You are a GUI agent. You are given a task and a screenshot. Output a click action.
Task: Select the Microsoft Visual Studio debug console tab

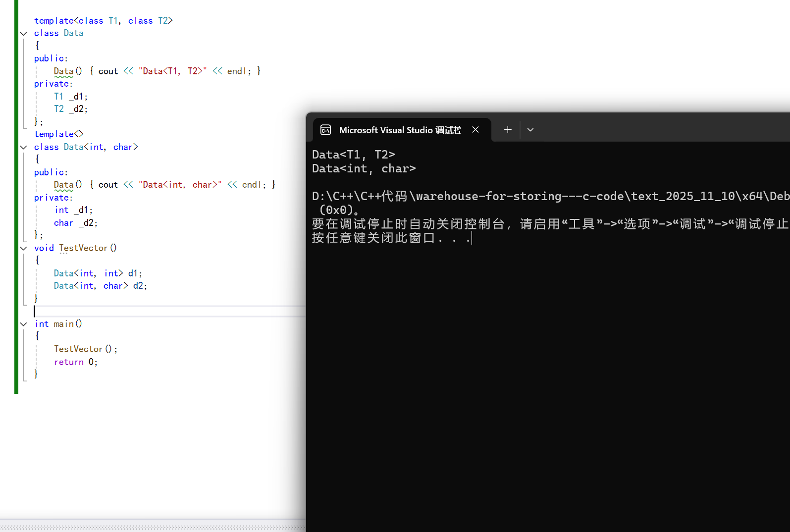[x=403, y=130]
